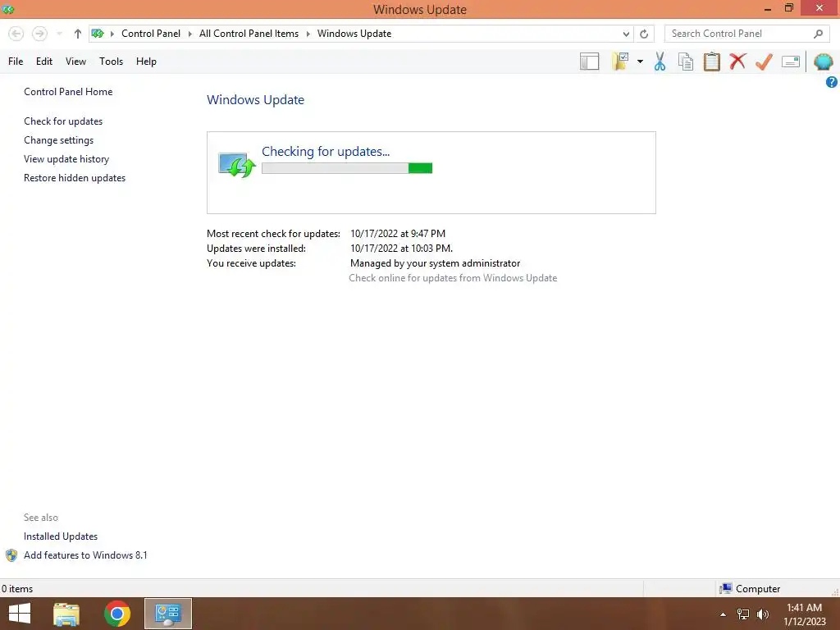The width and height of the screenshot is (840, 630).
Task: Open the View menu
Action: coord(75,62)
